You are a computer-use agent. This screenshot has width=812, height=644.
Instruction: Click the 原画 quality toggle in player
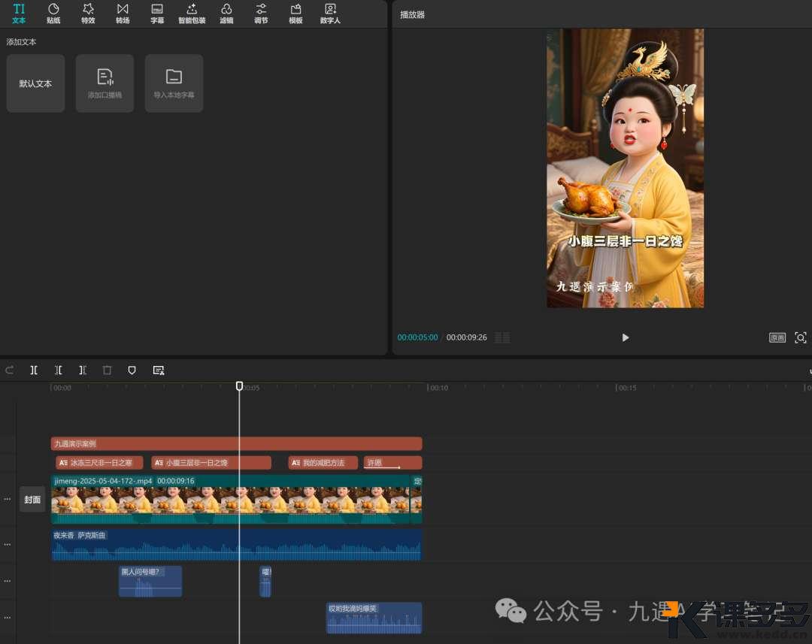click(x=777, y=337)
